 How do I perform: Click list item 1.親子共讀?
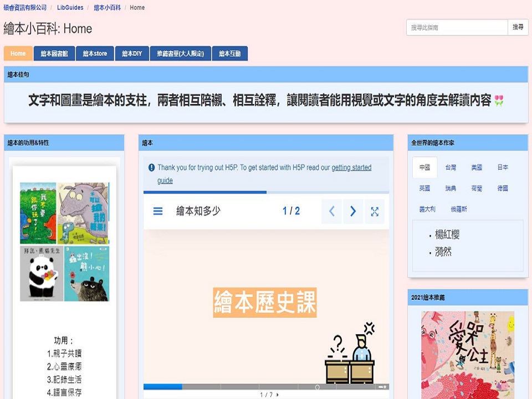(x=64, y=354)
